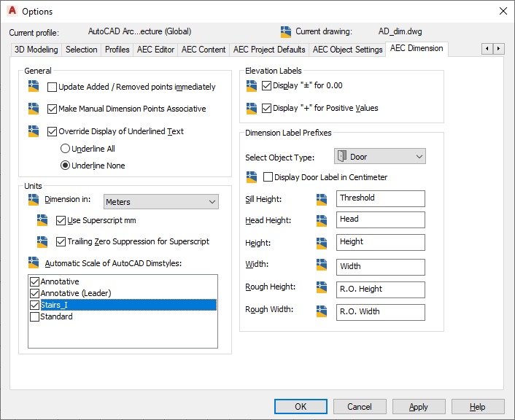Click the R.O. Height text field
Image resolution: width=515 pixels, height=420 pixels.
coord(380,289)
